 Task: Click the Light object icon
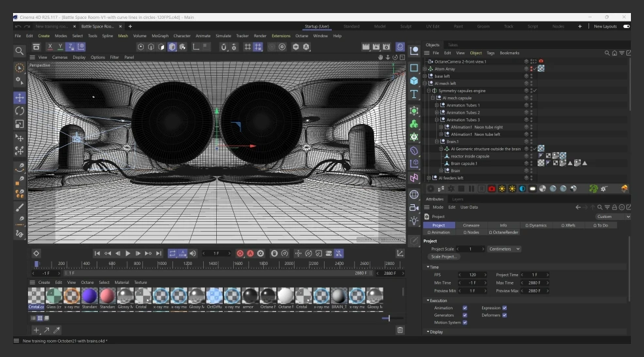point(414,220)
